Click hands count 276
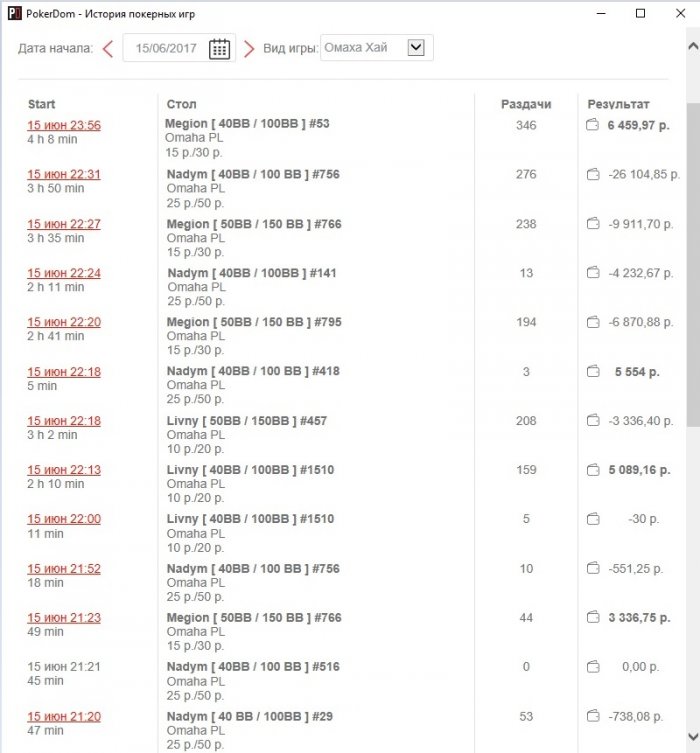Viewport: 700px width, 753px height. point(526,174)
